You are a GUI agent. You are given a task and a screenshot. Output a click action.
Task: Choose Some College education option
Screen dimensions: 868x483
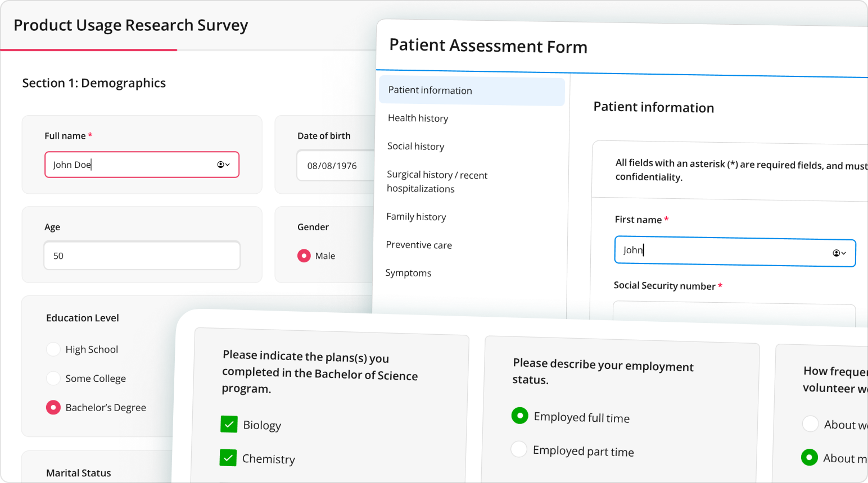tap(53, 379)
